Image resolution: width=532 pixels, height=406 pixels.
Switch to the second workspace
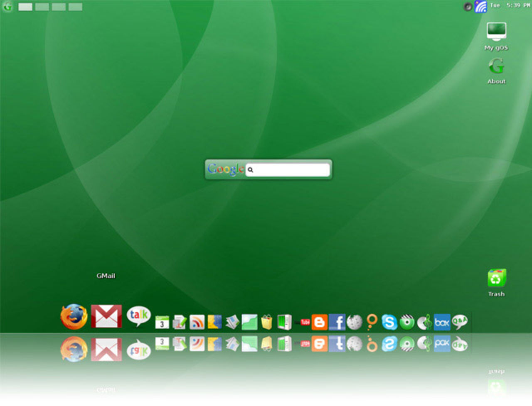(42, 7)
